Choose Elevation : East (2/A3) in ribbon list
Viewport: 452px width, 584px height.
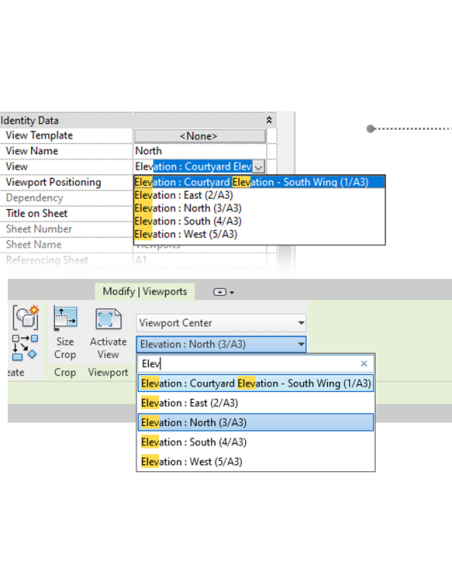pyautogui.click(x=256, y=403)
